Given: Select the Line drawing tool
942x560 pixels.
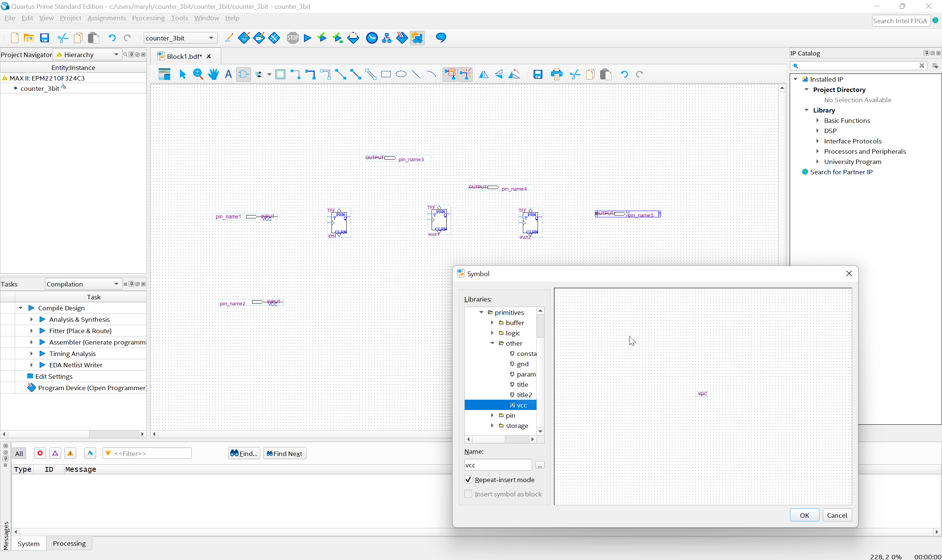Looking at the screenshot, I should [x=416, y=74].
